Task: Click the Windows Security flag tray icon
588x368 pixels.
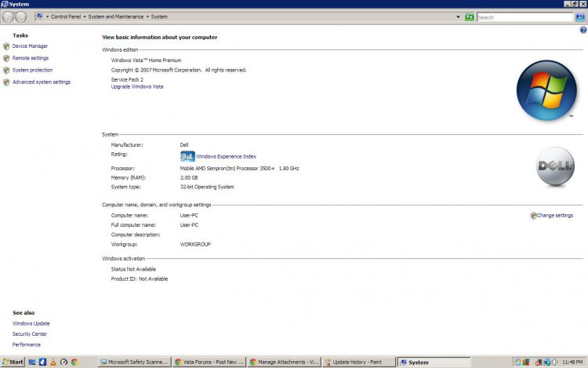Action: point(526,362)
